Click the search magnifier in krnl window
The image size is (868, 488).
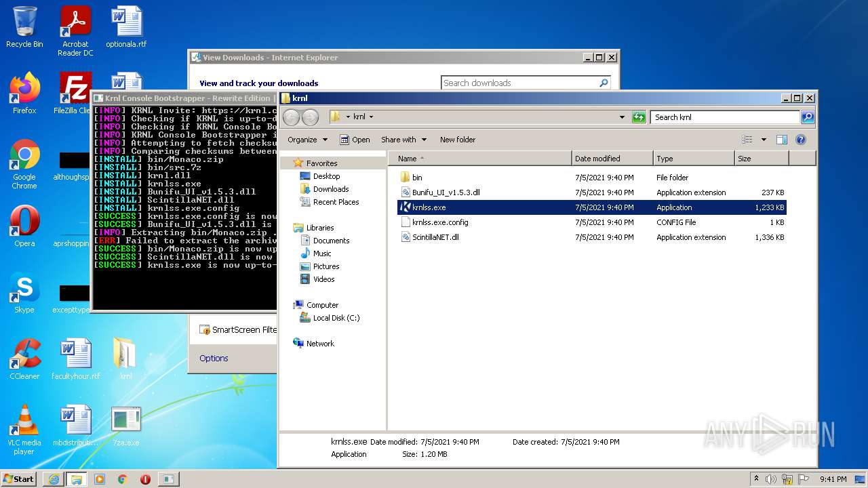(807, 117)
